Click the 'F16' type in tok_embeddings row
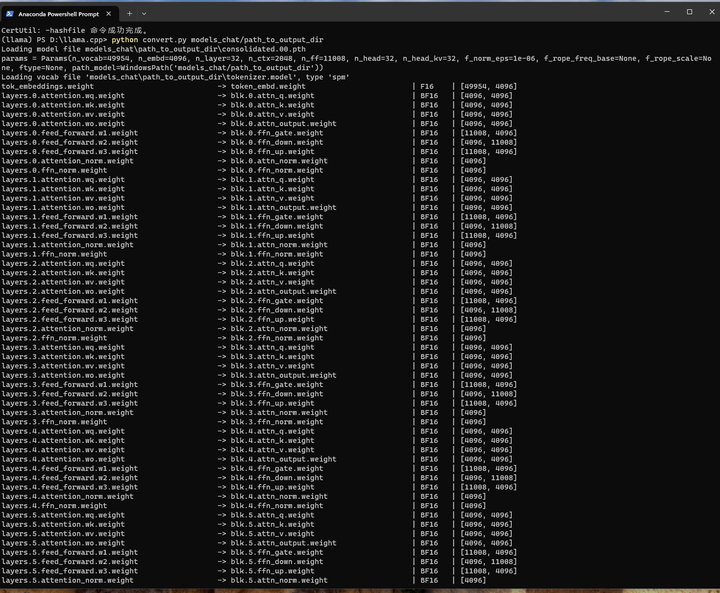The height and width of the screenshot is (593, 720). [x=427, y=86]
